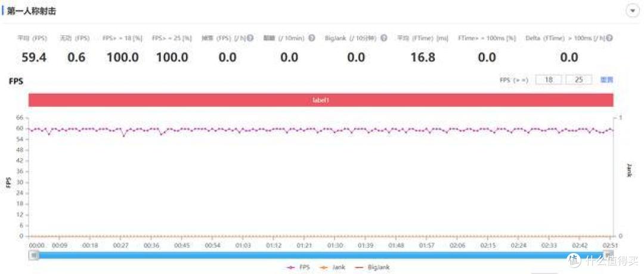Click the average FPS value 59.4
Image resolution: width=644 pixels, height=274 pixels.
tap(33, 57)
